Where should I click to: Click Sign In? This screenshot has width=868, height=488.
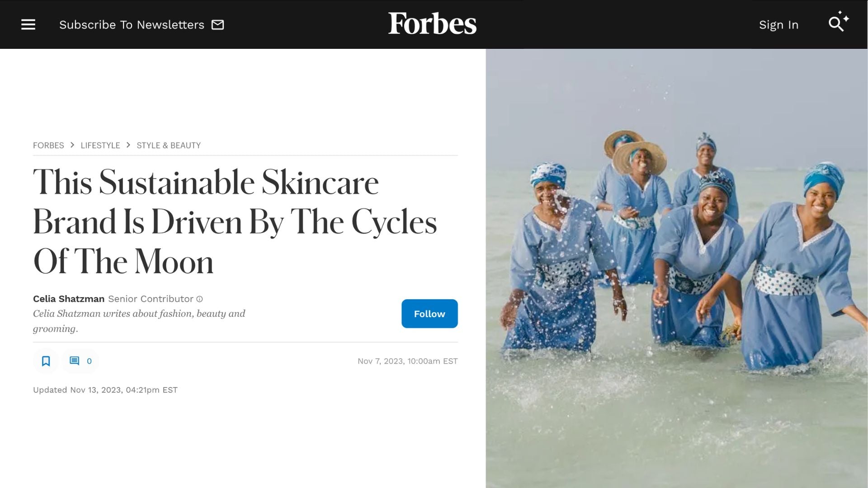point(778,25)
